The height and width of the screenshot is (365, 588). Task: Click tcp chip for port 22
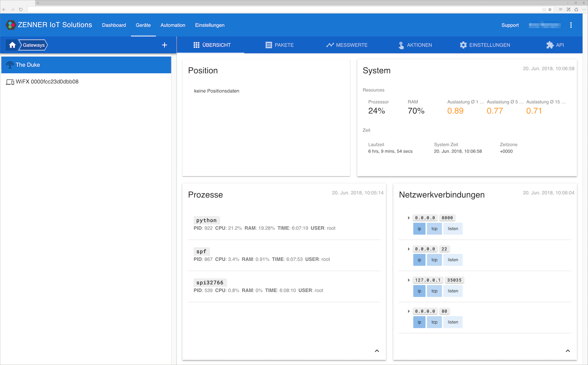point(434,260)
